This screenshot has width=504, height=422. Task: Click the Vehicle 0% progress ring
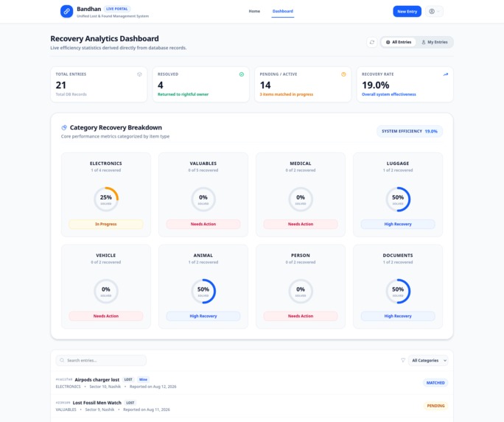(x=106, y=292)
